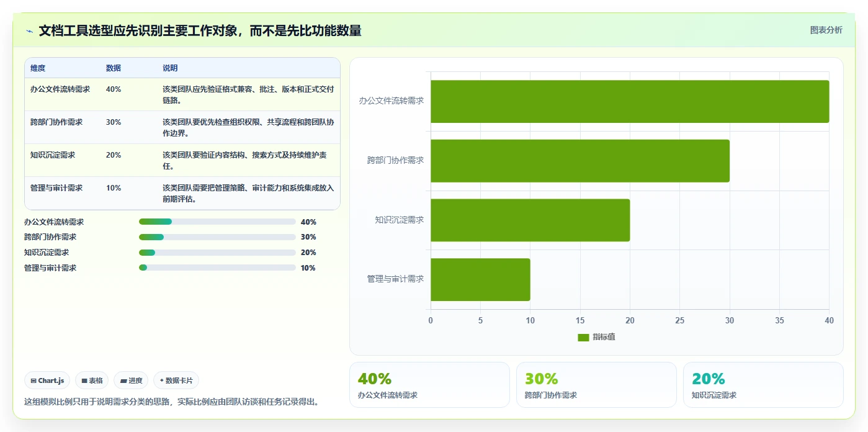Image resolution: width=868 pixels, height=432 pixels.
Task: Click the 10% label beside the progress bar
Action: 308,268
